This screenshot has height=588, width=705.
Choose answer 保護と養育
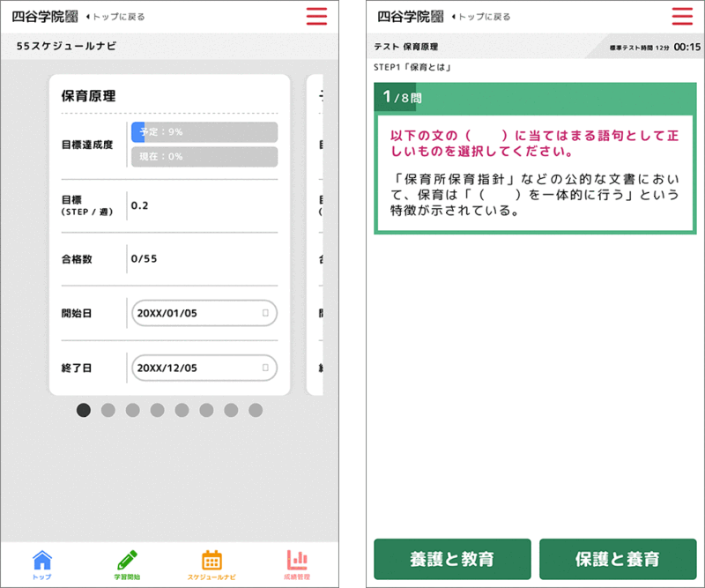[x=617, y=559]
